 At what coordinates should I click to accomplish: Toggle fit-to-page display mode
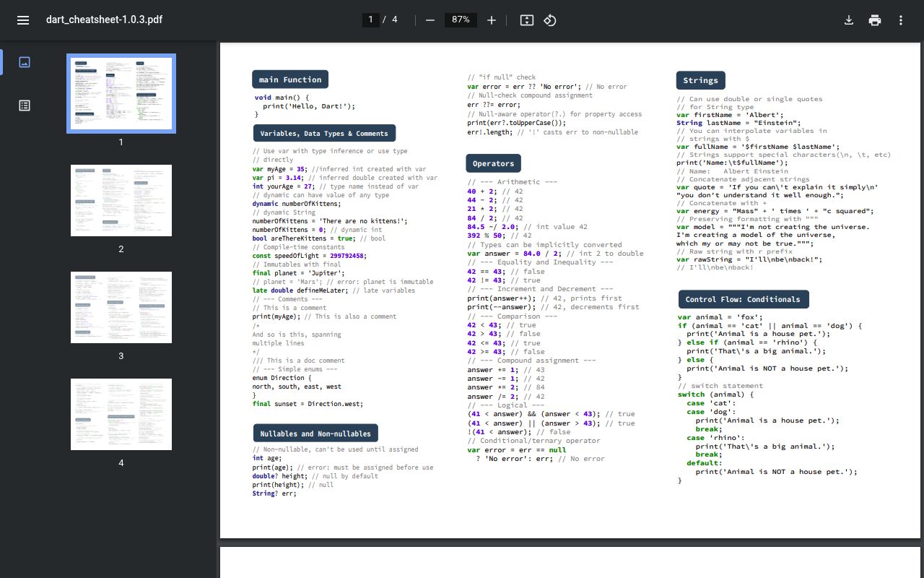coord(526,20)
